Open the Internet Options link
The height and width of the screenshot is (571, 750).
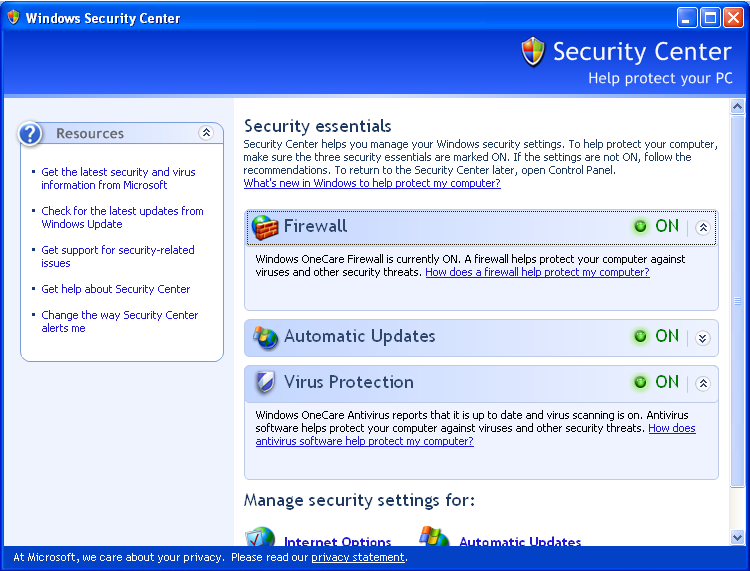coord(337,542)
